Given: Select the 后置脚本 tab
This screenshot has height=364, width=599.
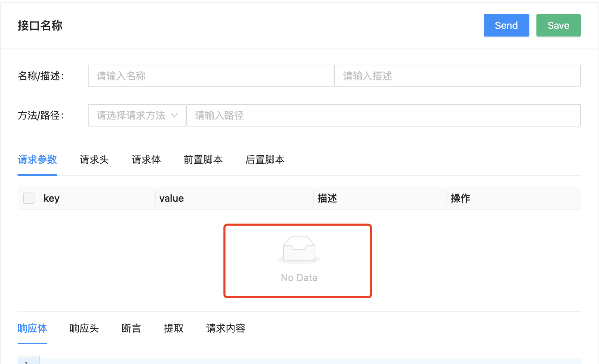Looking at the screenshot, I should tap(265, 160).
